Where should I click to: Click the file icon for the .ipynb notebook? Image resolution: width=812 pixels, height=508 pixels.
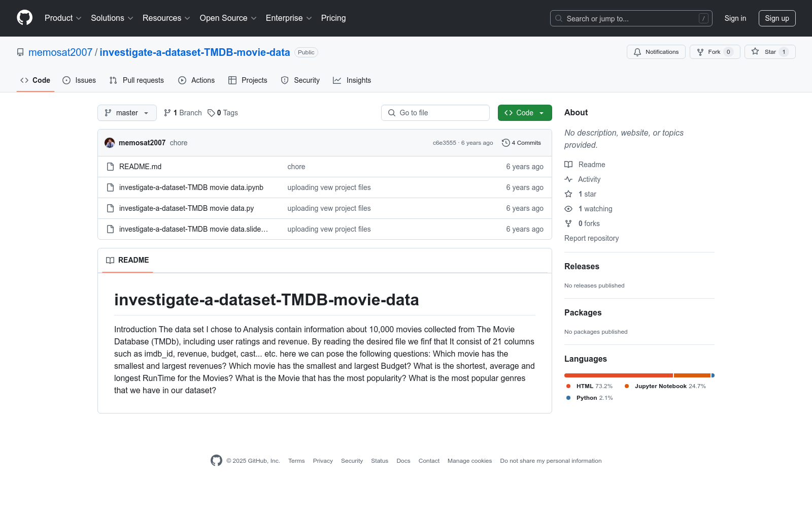pos(111,187)
